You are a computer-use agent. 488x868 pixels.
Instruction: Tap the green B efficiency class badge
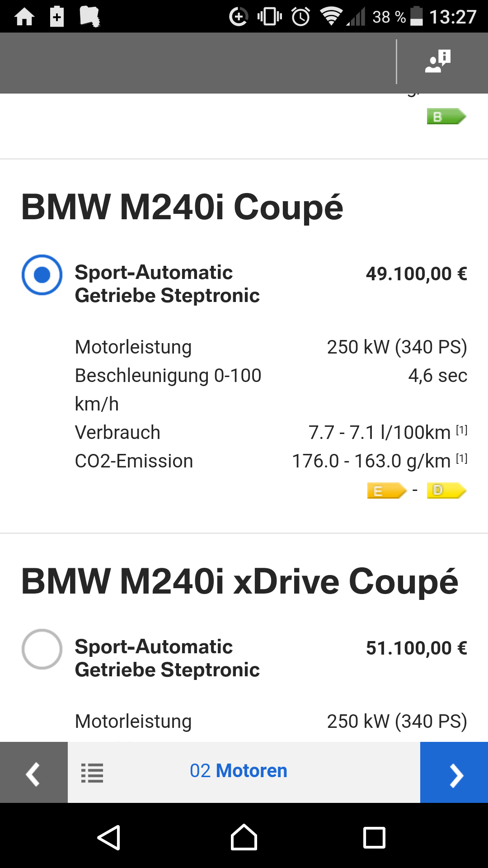click(x=446, y=117)
